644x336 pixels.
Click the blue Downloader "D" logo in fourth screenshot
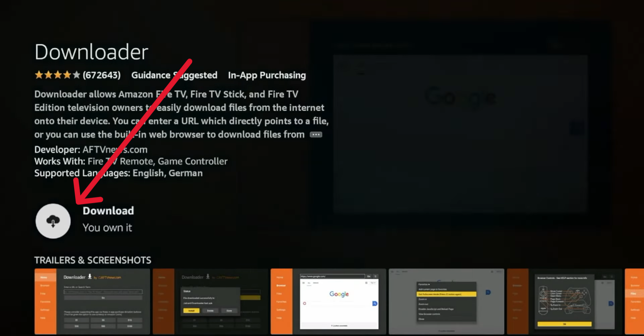488,292
